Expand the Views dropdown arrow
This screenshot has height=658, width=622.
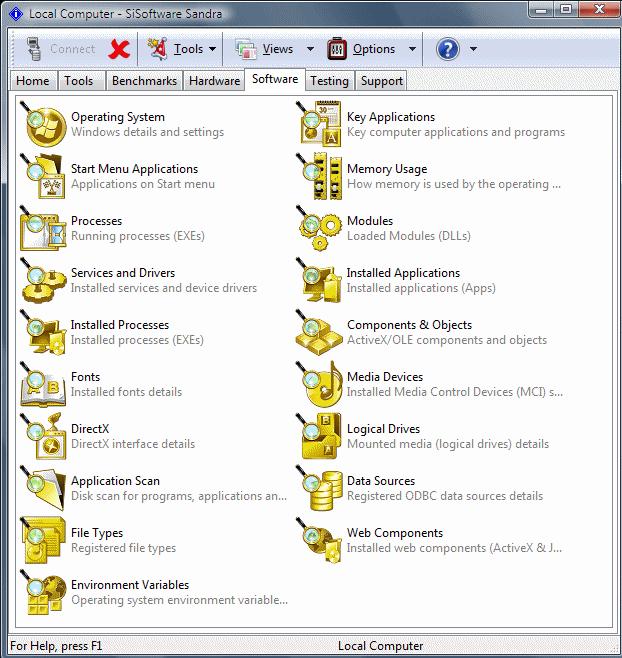click(x=311, y=49)
